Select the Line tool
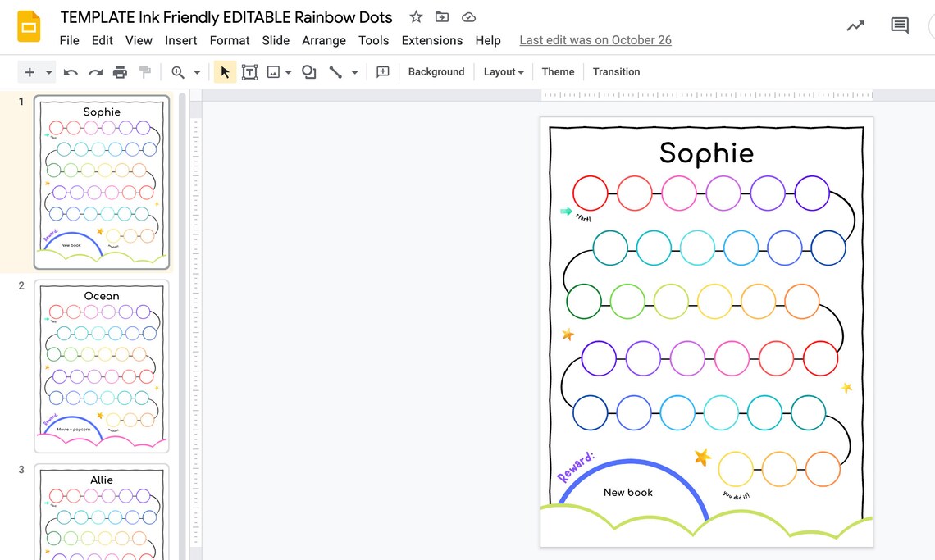The height and width of the screenshot is (560, 935). point(335,72)
